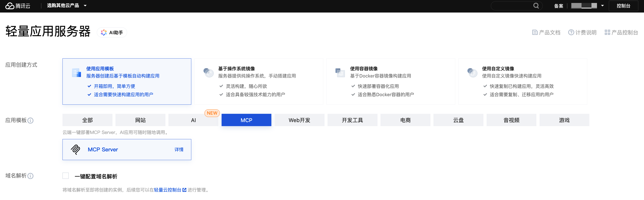Expand 选购其他云产品 dropdown
The height and width of the screenshot is (200, 644).
[67, 6]
